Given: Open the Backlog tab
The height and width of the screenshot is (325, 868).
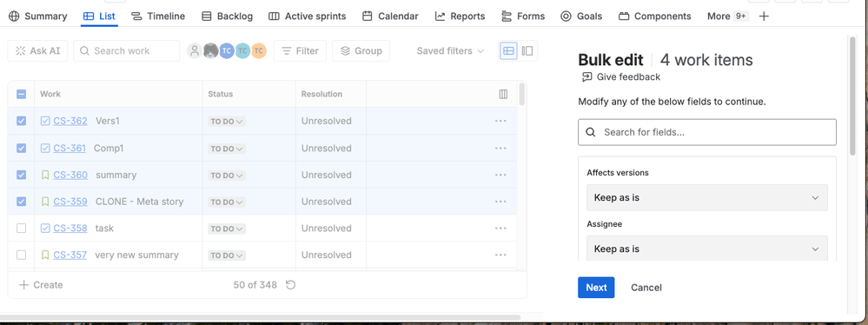Looking at the screenshot, I should 227,16.
